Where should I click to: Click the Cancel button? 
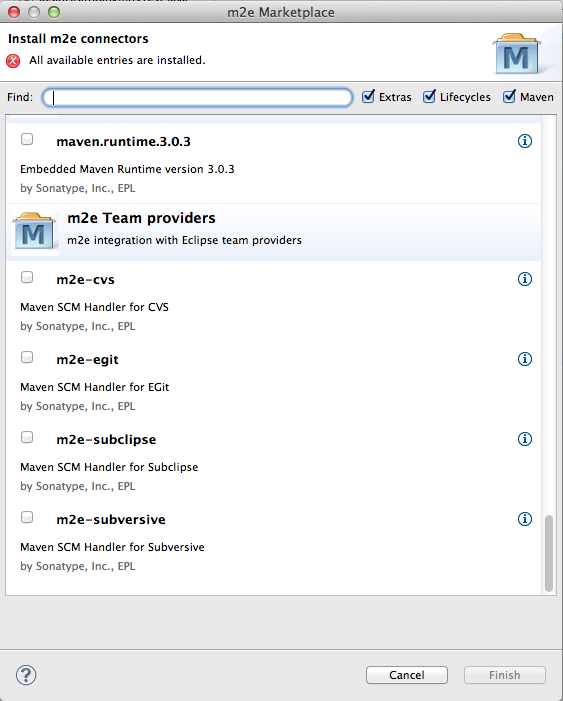[406, 675]
